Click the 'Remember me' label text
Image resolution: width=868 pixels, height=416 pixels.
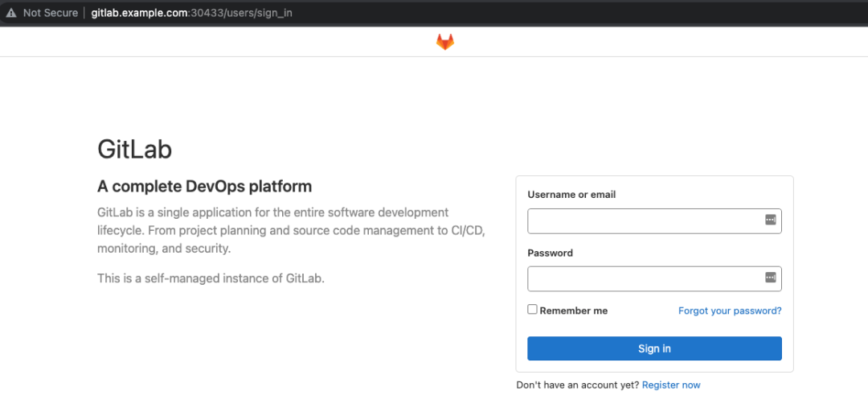click(574, 311)
